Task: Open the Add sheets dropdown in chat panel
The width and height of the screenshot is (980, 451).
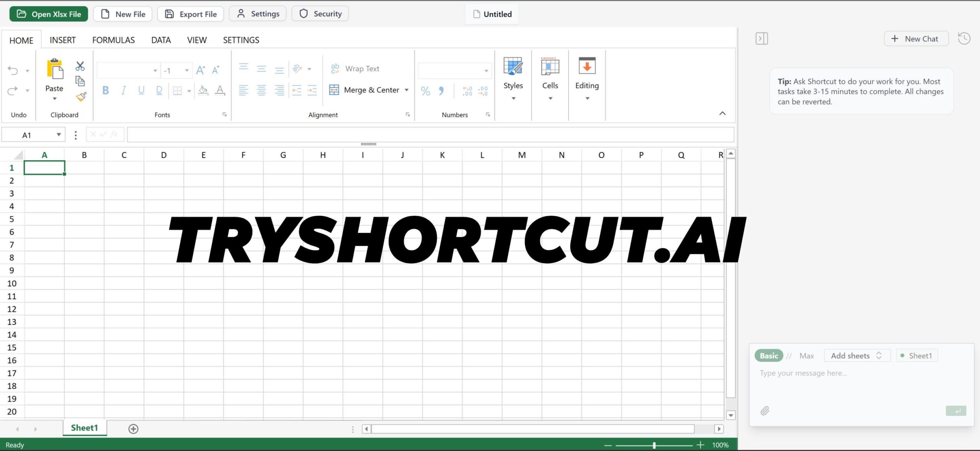Action: (857, 355)
